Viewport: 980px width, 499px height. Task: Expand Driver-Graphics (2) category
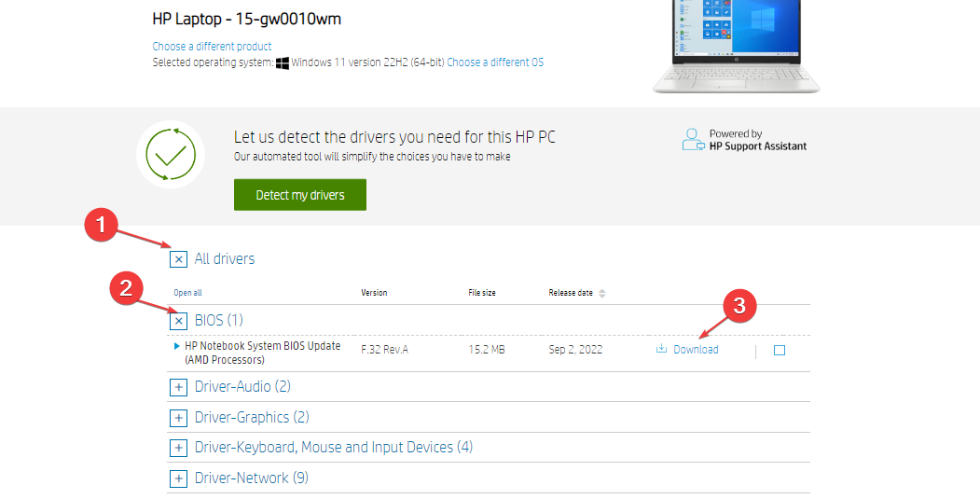[178, 418]
